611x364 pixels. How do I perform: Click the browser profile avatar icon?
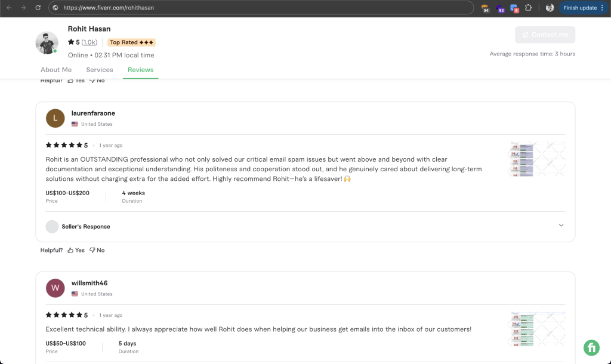click(x=549, y=8)
